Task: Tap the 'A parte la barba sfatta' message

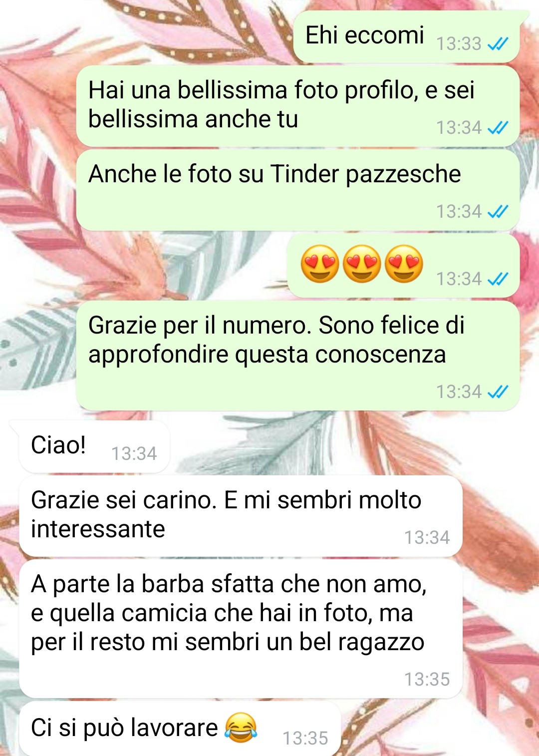Action: click(241, 629)
